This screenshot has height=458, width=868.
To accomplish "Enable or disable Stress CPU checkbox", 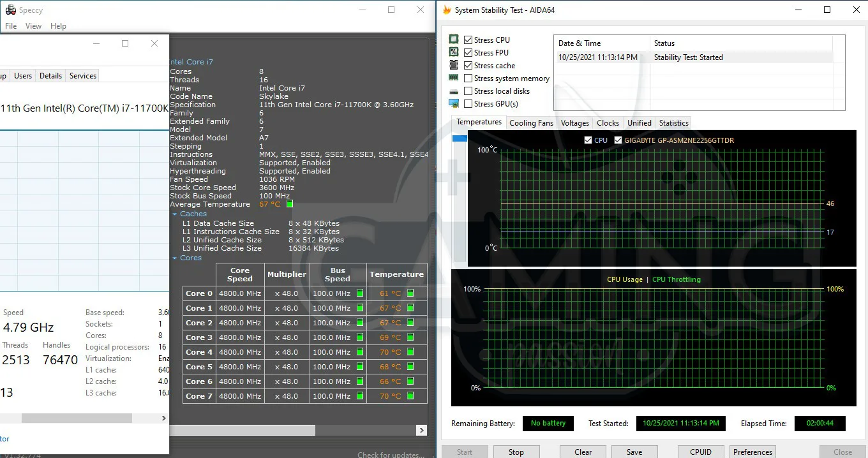I will [x=468, y=40].
